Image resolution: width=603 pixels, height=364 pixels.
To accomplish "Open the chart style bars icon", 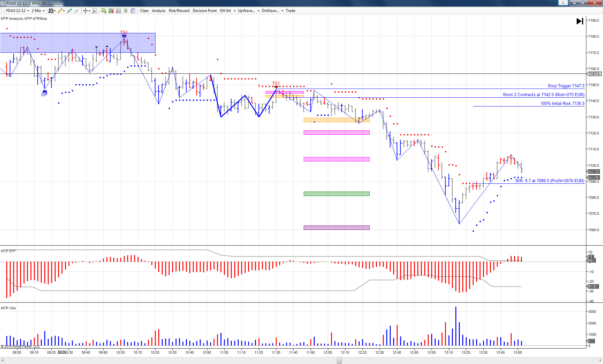I will pyautogui.click(x=51, y=11).
